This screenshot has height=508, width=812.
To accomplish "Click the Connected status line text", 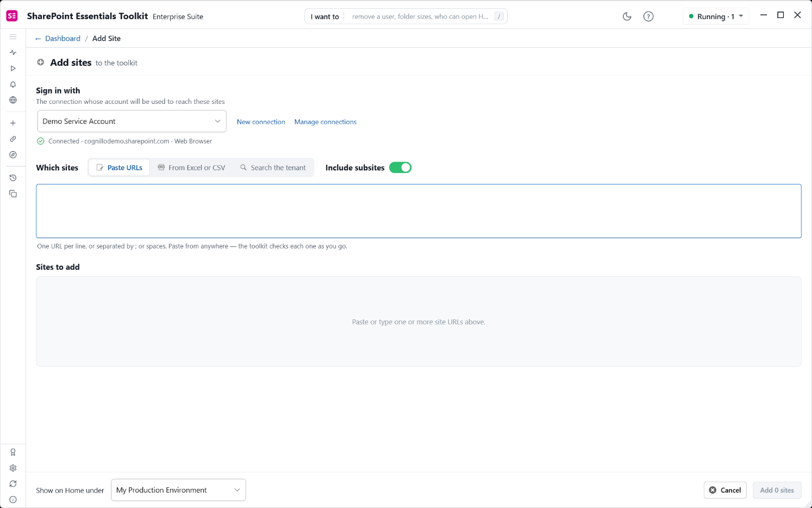I will 130,141.
